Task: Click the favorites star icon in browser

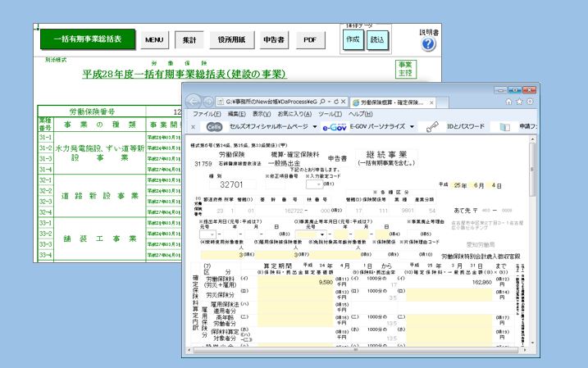Action: point(521,102)
